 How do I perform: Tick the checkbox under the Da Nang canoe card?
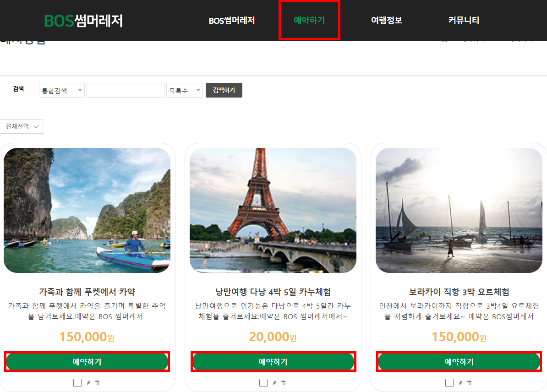[263, 383]
